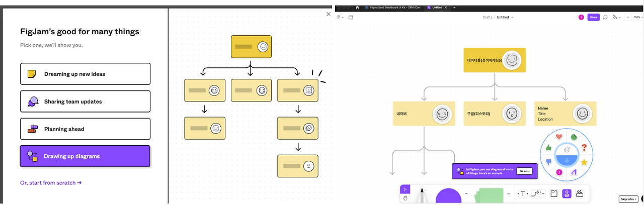Open the 100% zoom level dropdown
The width and height of the screenshot is (644, 207).
coord(637,17)
